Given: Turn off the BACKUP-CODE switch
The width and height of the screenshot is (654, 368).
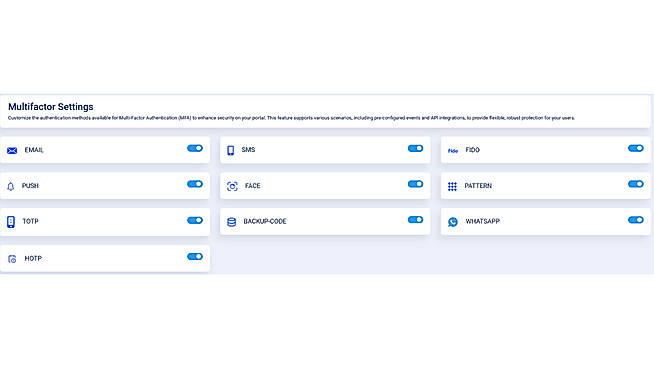Looking at the screenshot, I should click(x=415, y=220).
